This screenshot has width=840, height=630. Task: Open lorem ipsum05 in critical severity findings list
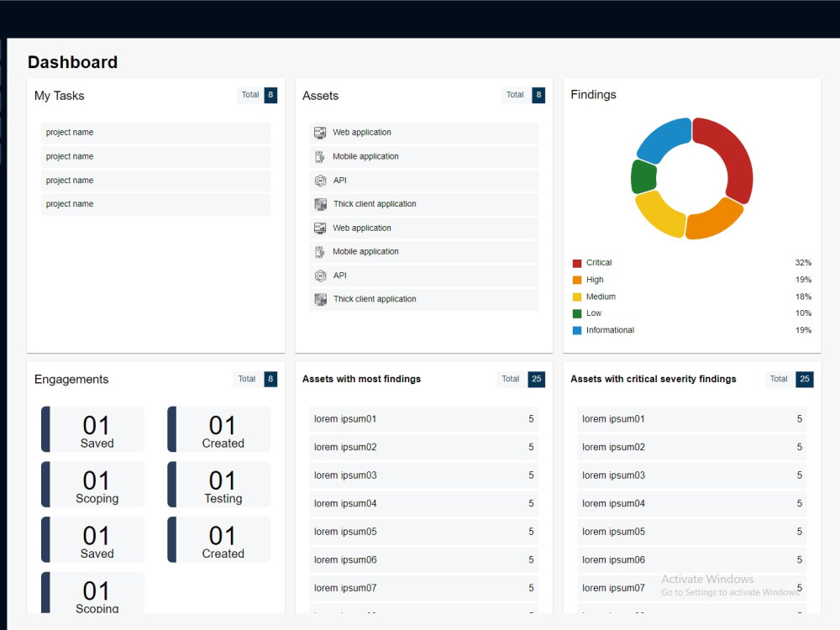point(692,532)
